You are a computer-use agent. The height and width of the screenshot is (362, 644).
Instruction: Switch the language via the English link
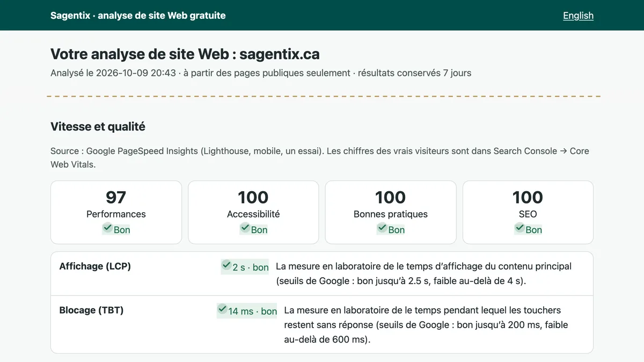[578, 16]
